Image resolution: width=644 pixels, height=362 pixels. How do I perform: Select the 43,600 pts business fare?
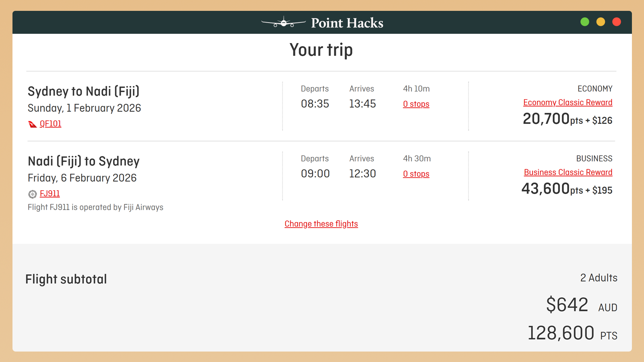[x=567, y=189]
